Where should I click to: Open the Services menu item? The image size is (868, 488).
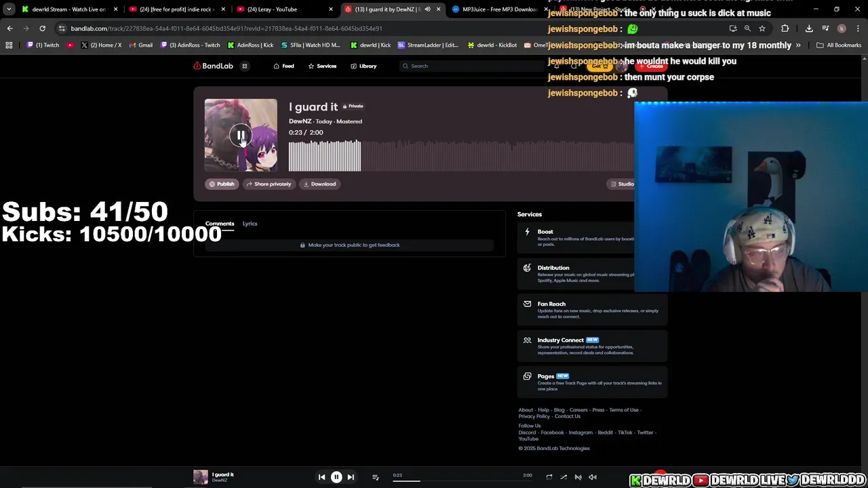pyautogui.click(x=322, y=66)
